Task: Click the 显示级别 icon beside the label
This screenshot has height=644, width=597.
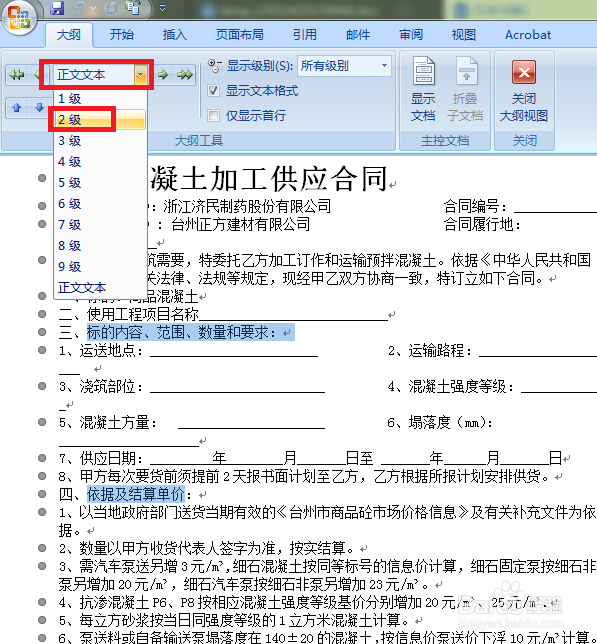Action: coord(215,66)
